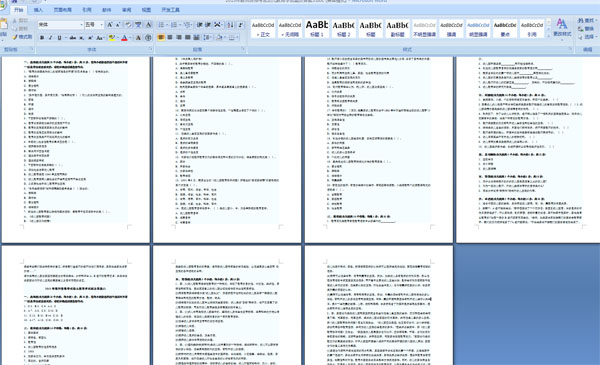Switch to the 插入 (Insert) tab

38,10
